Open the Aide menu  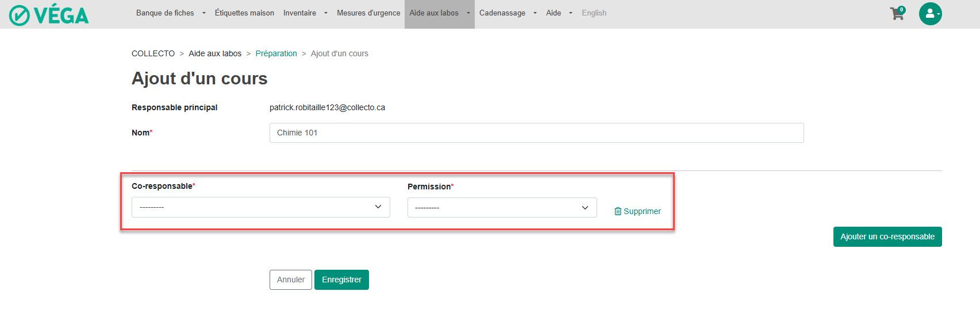(x=559, y=13)
